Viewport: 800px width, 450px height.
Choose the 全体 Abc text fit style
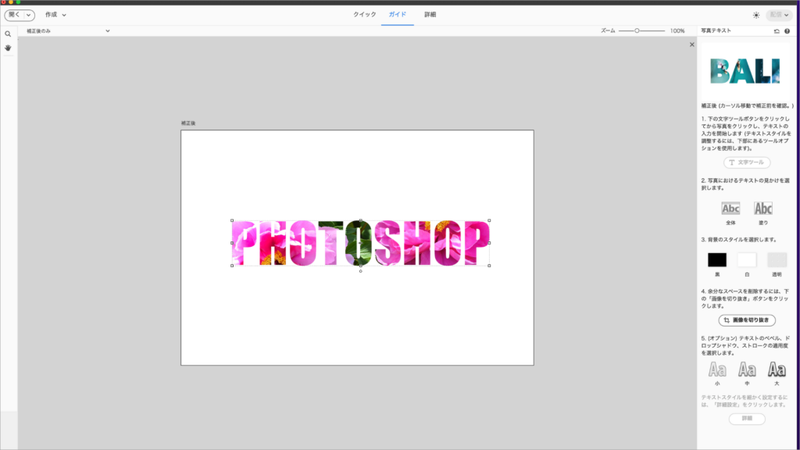tap(731, 209)
